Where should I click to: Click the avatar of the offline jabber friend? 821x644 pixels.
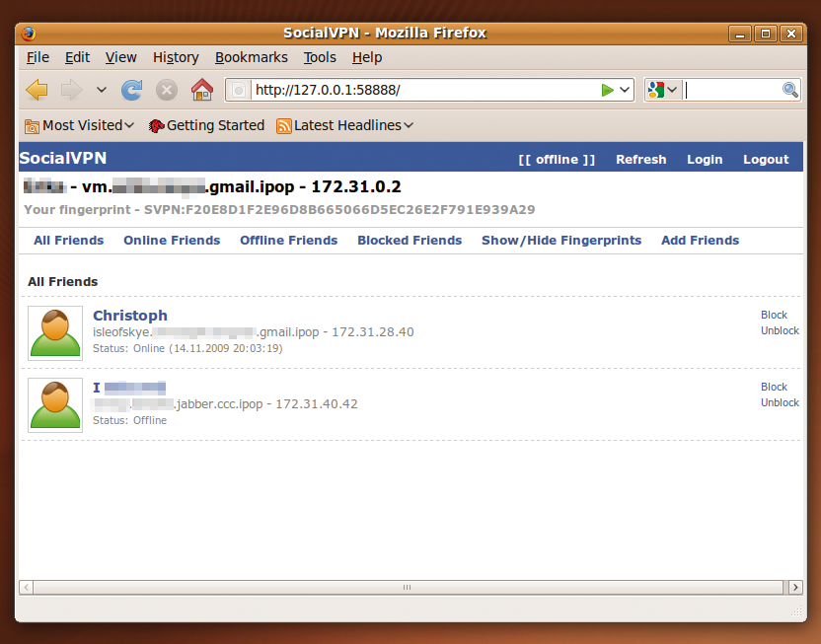(x=55, y=405)
